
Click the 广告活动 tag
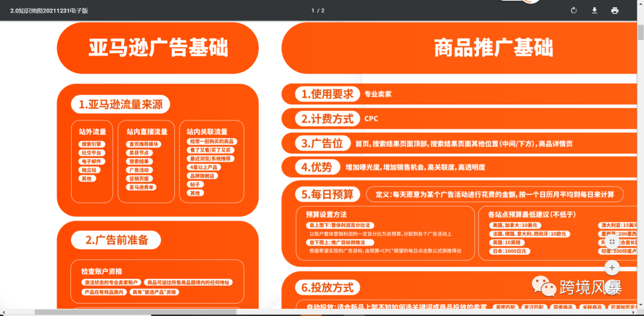pyautogui.click(x=139, y=170)
